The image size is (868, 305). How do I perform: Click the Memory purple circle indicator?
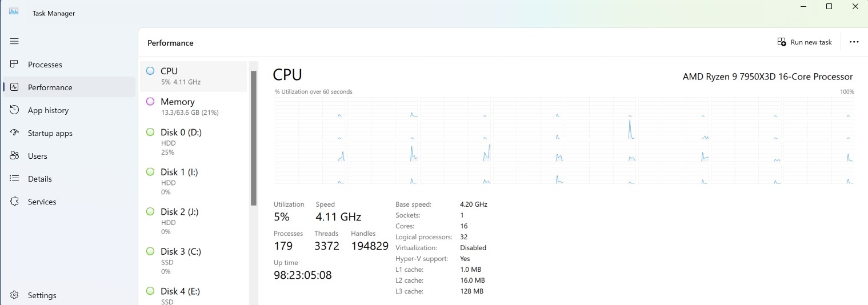(x=150, y=102)
